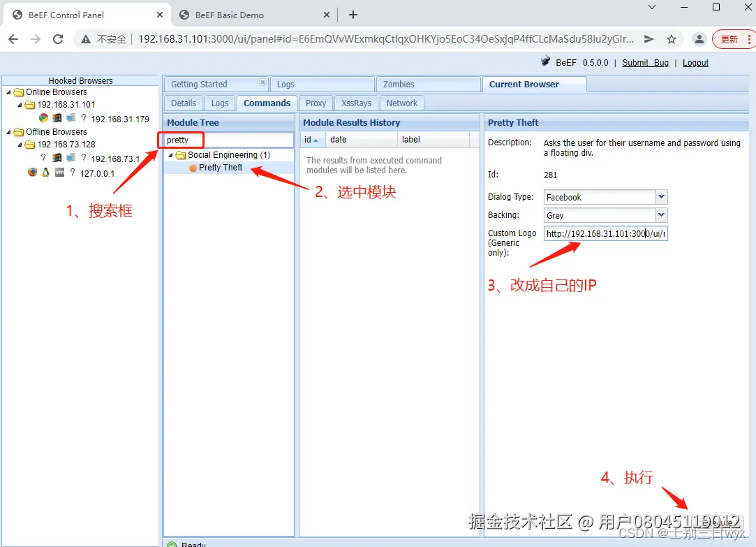Click the Custom Logo URL field
Screen dimensions: 756x547
pos(606,233)
